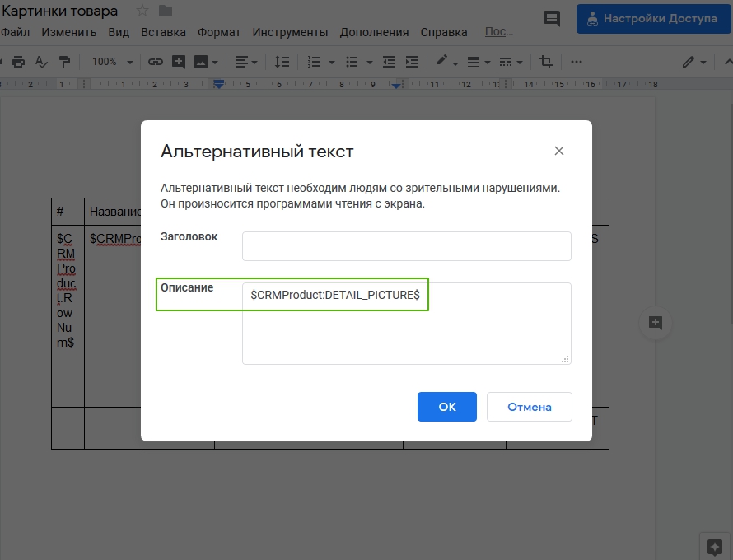Open the Вставка menu
The width and height of the screenshot is (733, 560).
pyautogui.click(x=163, y=32)
